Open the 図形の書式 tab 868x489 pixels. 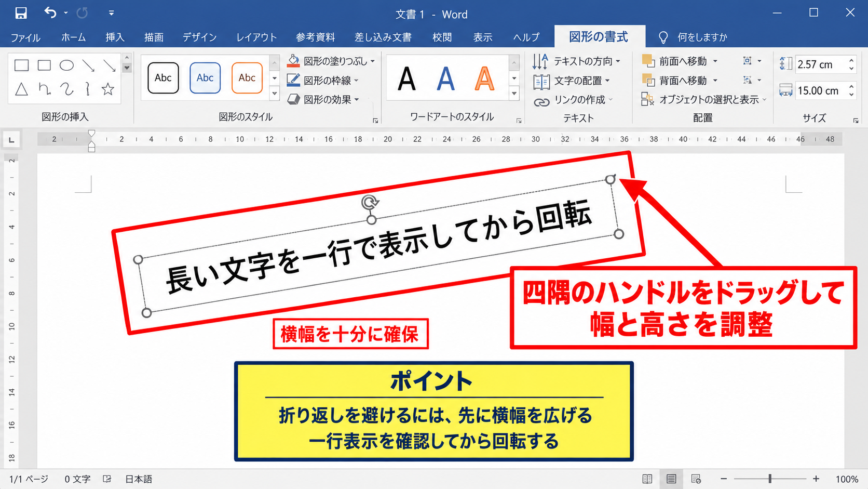pyautogui.click(x=599, y=37)
